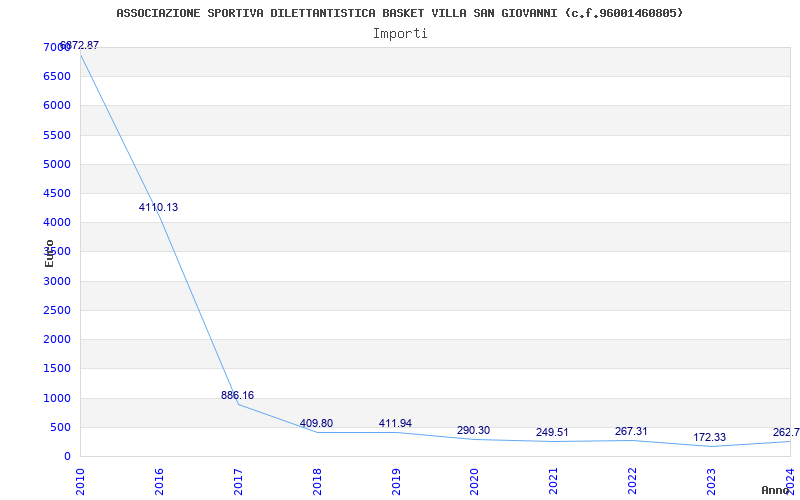Click the 411.94 data label
This screenshot has height=500, width=800.
tap(395, 423)
